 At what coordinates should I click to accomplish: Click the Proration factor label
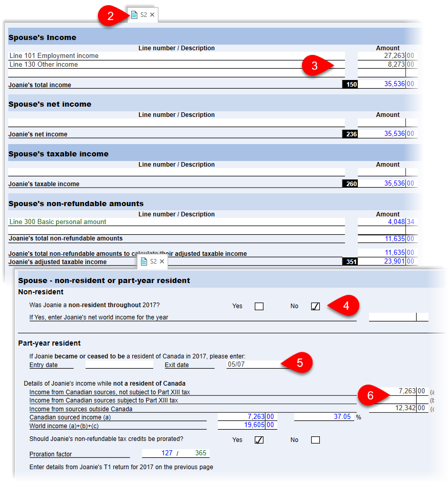tap(51, 454)
